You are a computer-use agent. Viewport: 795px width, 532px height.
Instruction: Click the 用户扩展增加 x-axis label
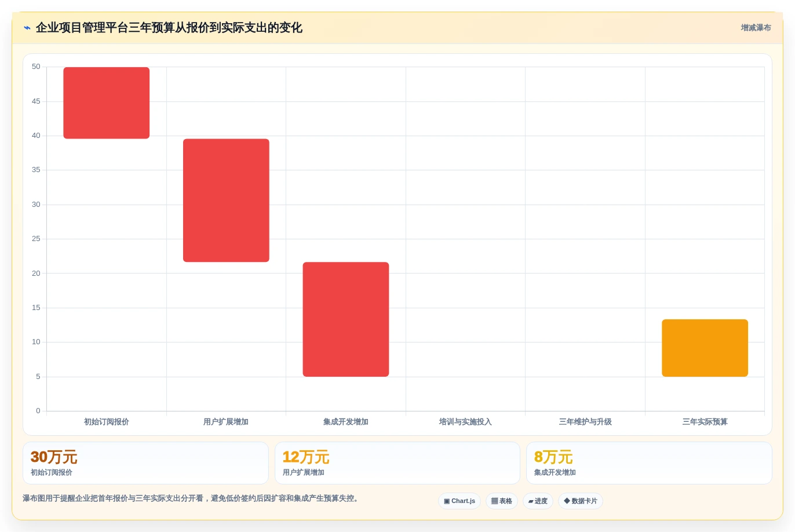pyautogui.click(x=226, y=422)
